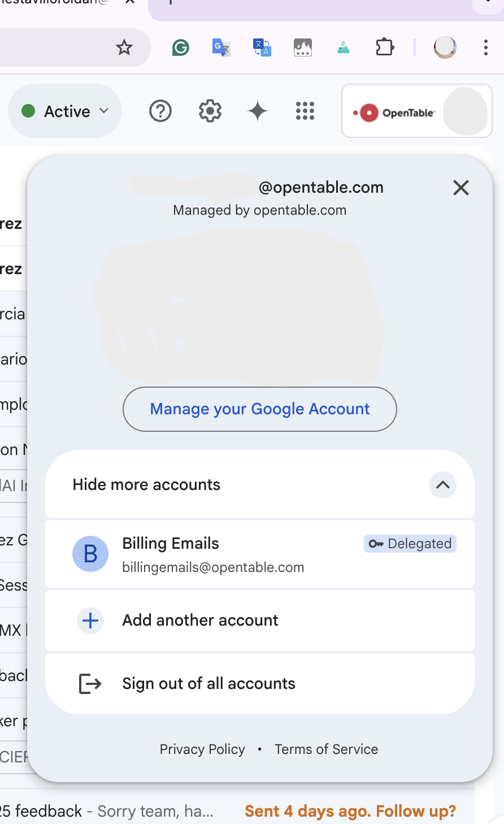Open the Google Translate extension
504x824 pixels.
tap(221, 47)
